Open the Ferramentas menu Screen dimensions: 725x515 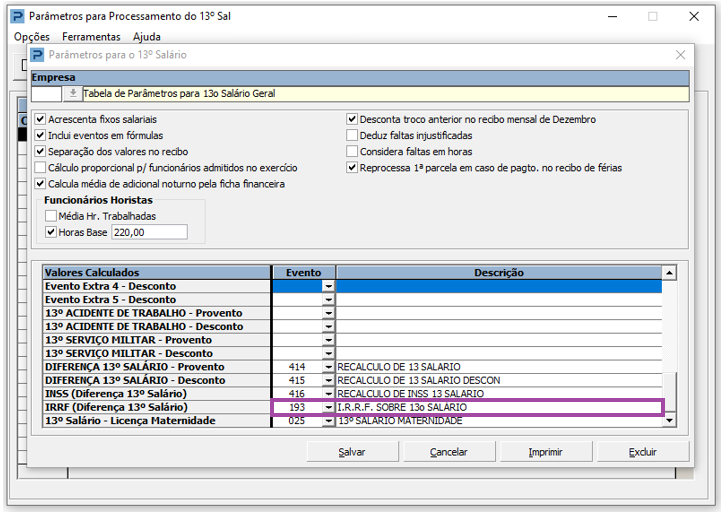[91, 37]
